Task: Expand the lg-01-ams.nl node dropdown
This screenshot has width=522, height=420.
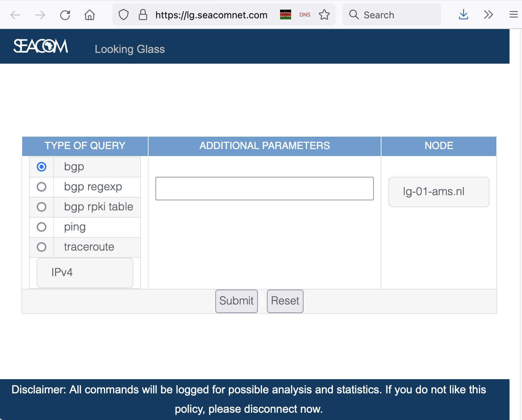Action: [x=439, y=192]
